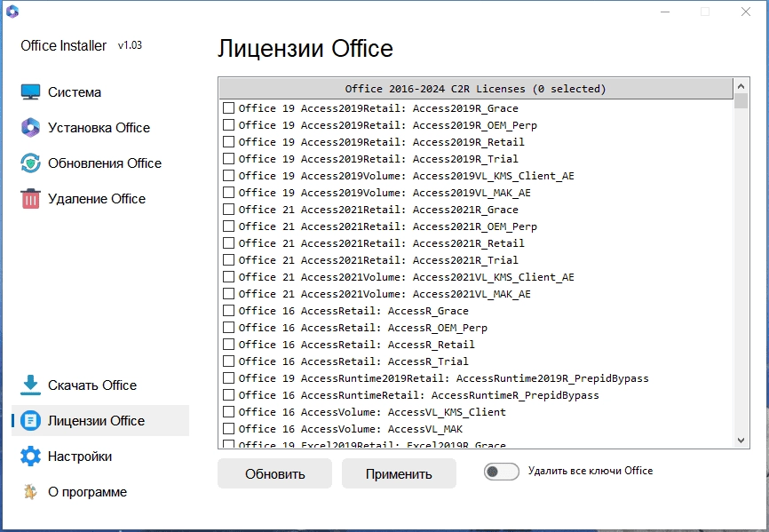The width and height of the screenshot is (769, 532).
Task: Click the Обновить button
Action: (274, 473)
